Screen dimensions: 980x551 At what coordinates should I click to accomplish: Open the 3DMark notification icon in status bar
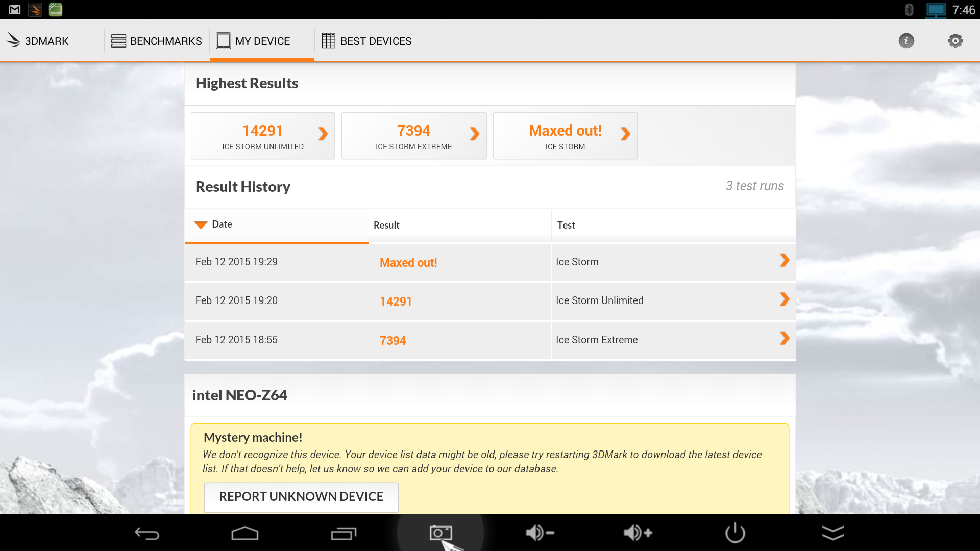click(x=35, y=10)
